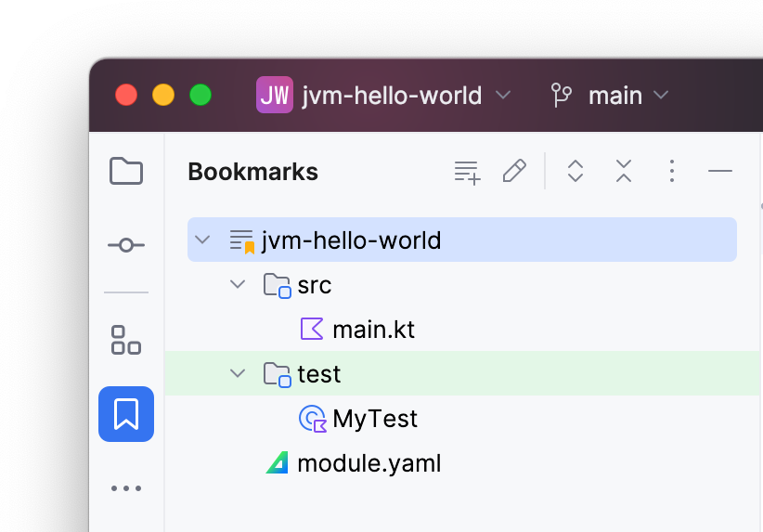Collapse the src folder node

(239, 285)
